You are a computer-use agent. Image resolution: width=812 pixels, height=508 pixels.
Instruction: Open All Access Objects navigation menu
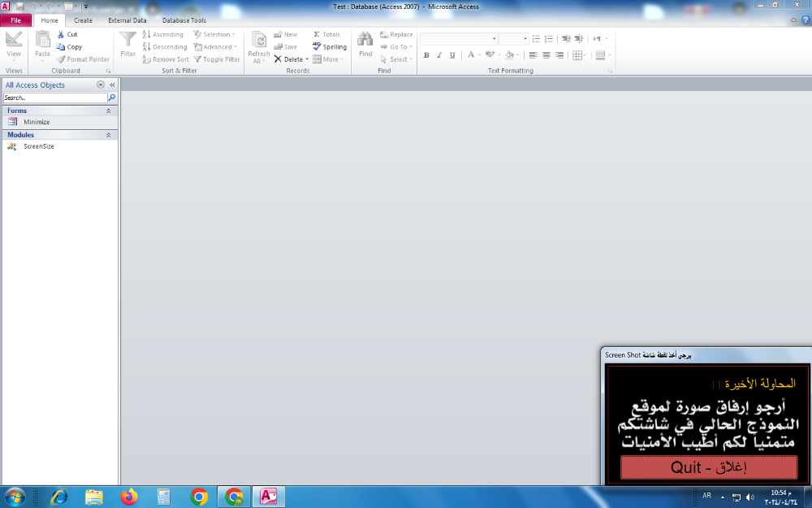click(101, 85)
